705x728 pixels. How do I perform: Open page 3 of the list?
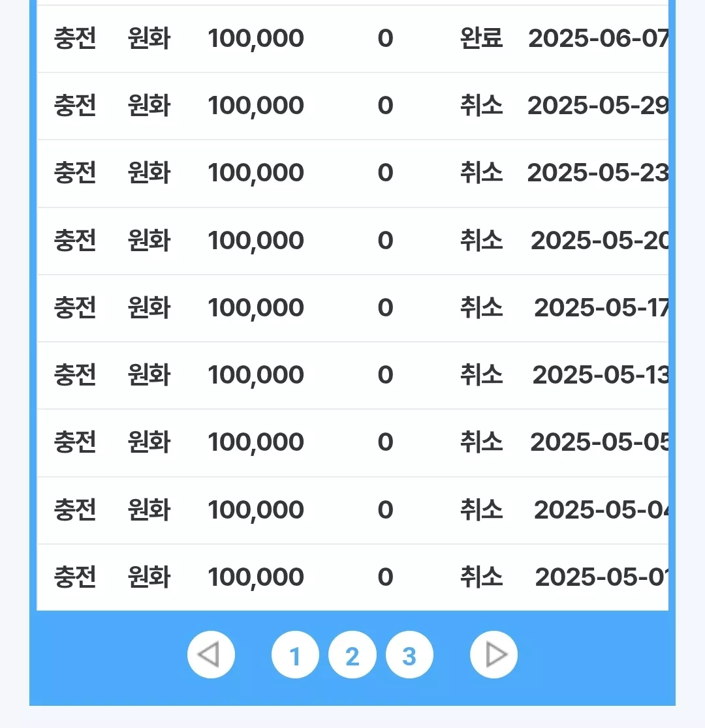[x=409, y=655]
